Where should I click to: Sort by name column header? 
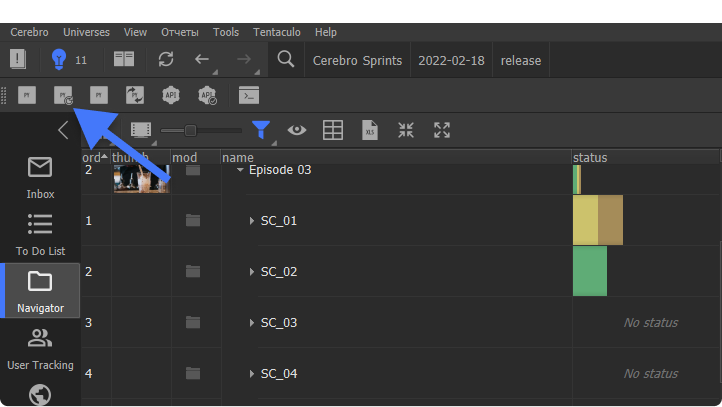click(396, 157)
